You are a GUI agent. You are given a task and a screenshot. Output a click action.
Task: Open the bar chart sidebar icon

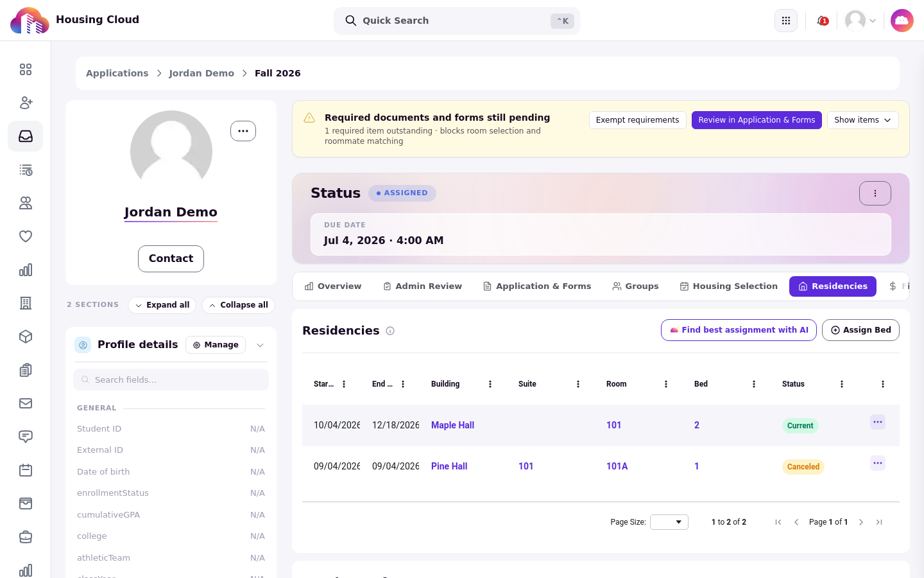tap(26, 270)
